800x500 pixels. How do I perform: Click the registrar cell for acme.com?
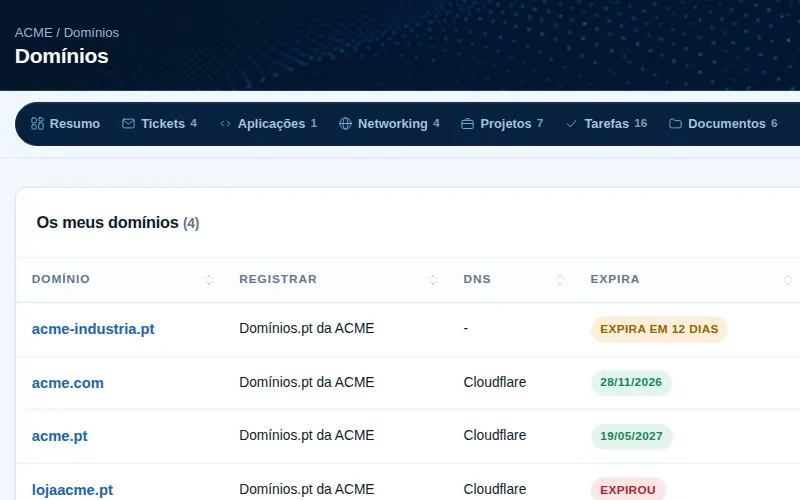point(307,382)
